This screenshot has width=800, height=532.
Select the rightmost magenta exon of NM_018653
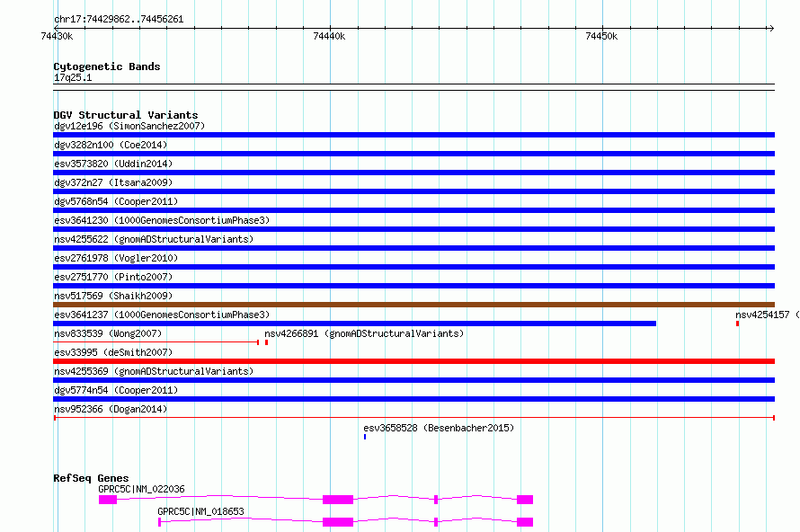click(525, 522)
